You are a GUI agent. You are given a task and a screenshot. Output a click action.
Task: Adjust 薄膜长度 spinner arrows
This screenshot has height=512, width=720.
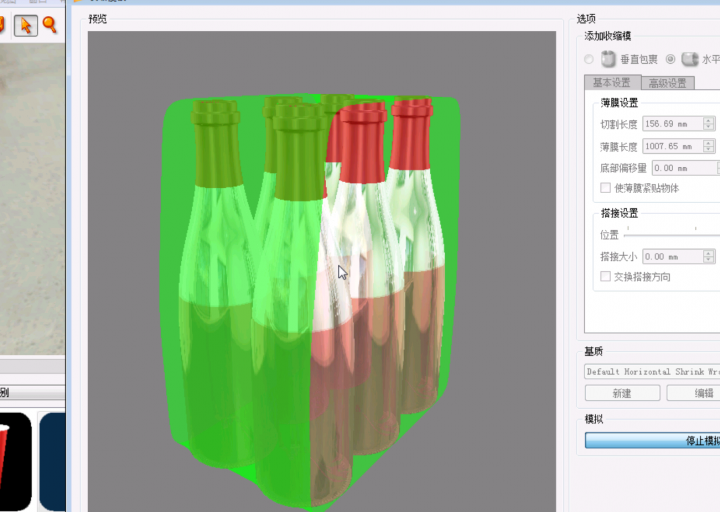[709, 146]
